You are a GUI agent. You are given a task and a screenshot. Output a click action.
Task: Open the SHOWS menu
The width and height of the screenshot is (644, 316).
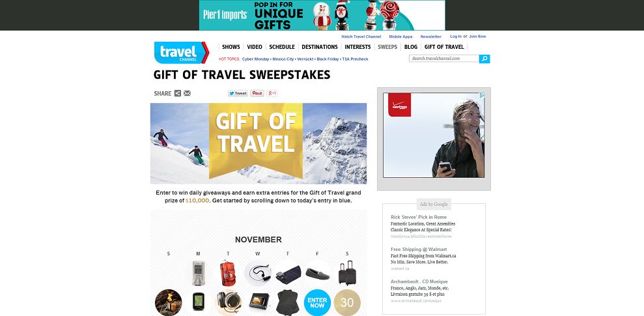231,47
